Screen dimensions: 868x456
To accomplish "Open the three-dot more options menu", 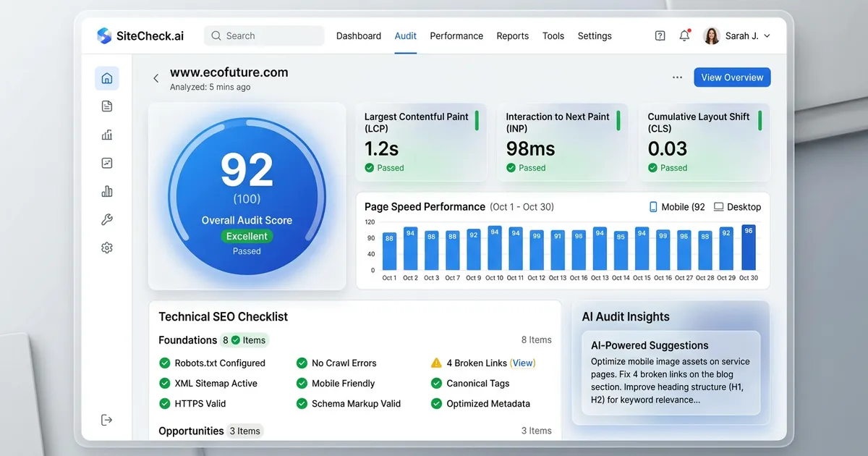I will point(677,77).
